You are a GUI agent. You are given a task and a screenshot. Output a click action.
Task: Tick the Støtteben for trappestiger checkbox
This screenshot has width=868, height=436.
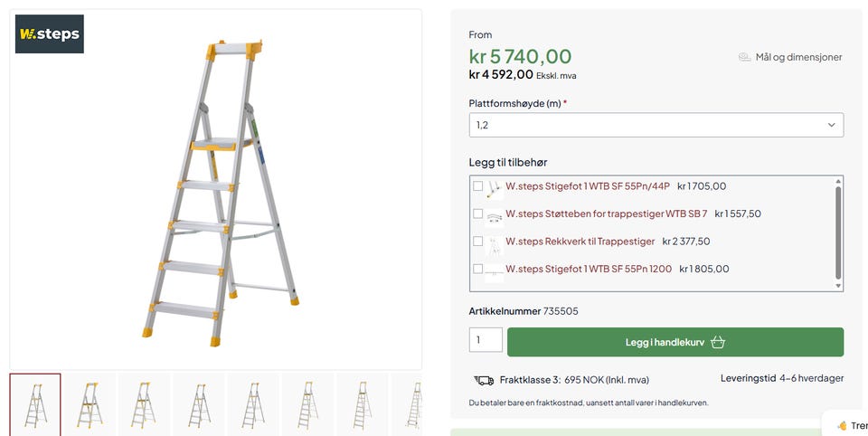coord(477,213)
